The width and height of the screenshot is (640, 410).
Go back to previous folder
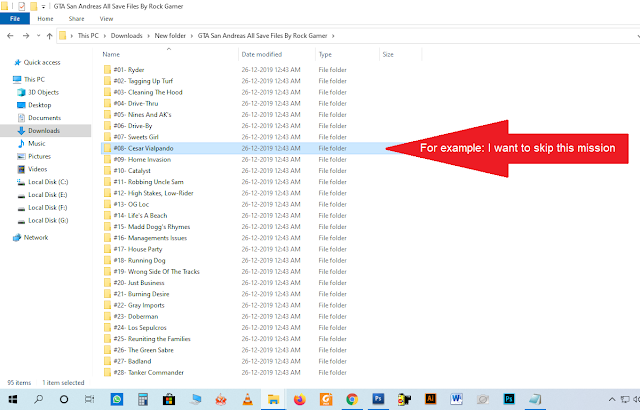point(10,36)
